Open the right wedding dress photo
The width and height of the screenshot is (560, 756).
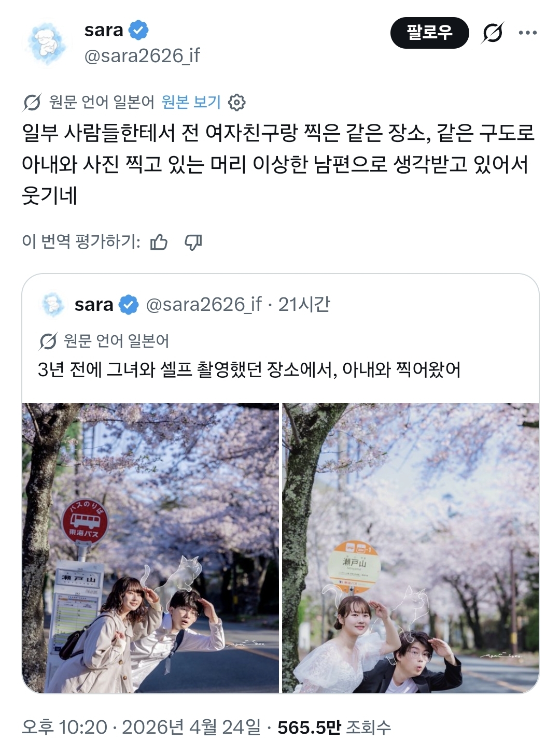click(411, 548)
